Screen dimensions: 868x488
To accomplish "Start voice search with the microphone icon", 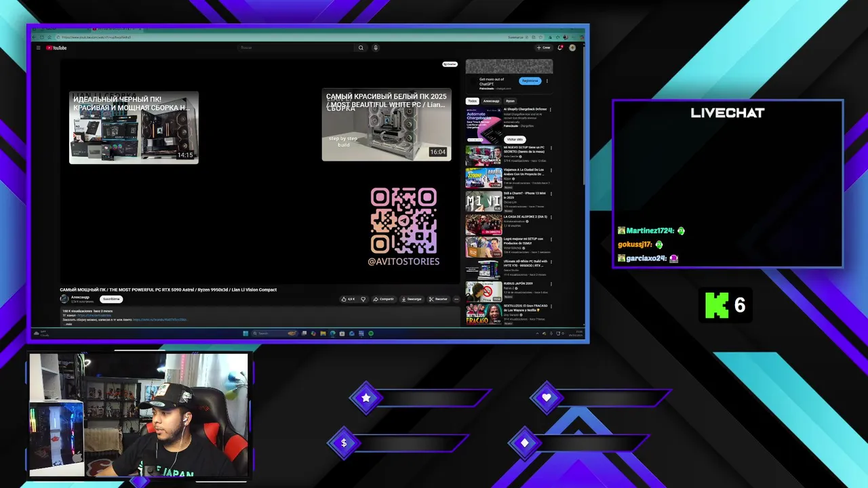I will pos(376,48).
